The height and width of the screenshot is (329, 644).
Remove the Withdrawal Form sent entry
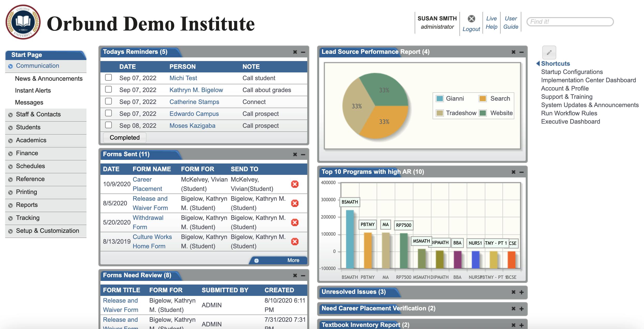tap(295, 222)
